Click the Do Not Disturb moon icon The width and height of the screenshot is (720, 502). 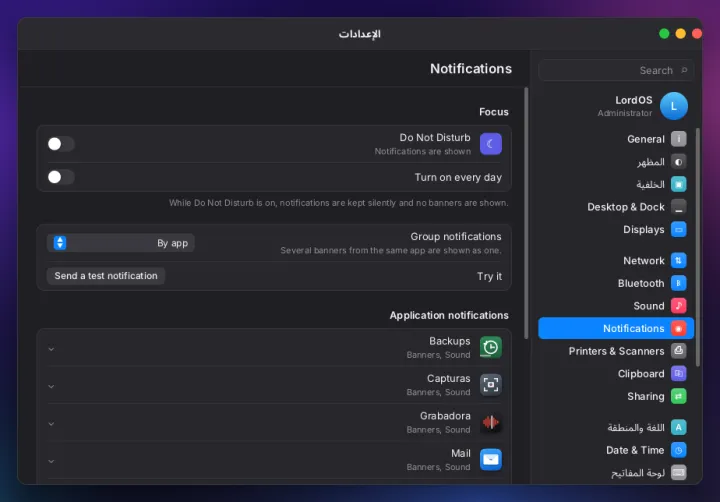coord(490,144)
